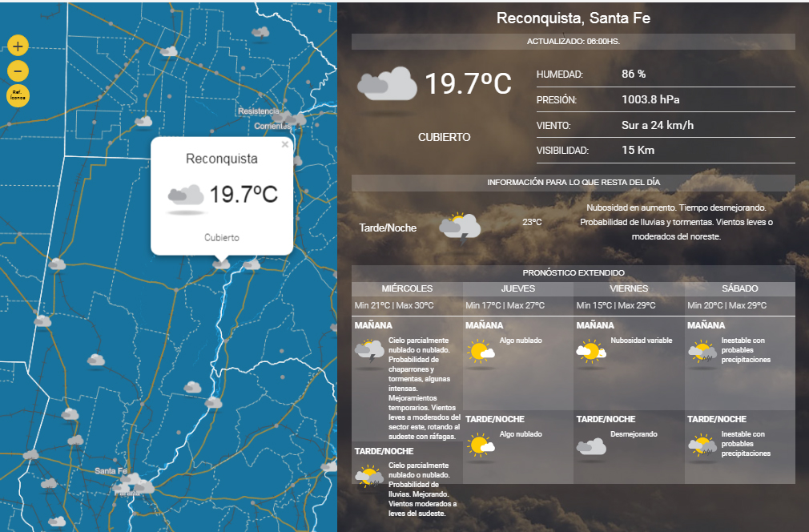Select the SÁBADO forecast column header
This screenshot has width=809, height=532.
pyautogui.click(x=739, y=288)
